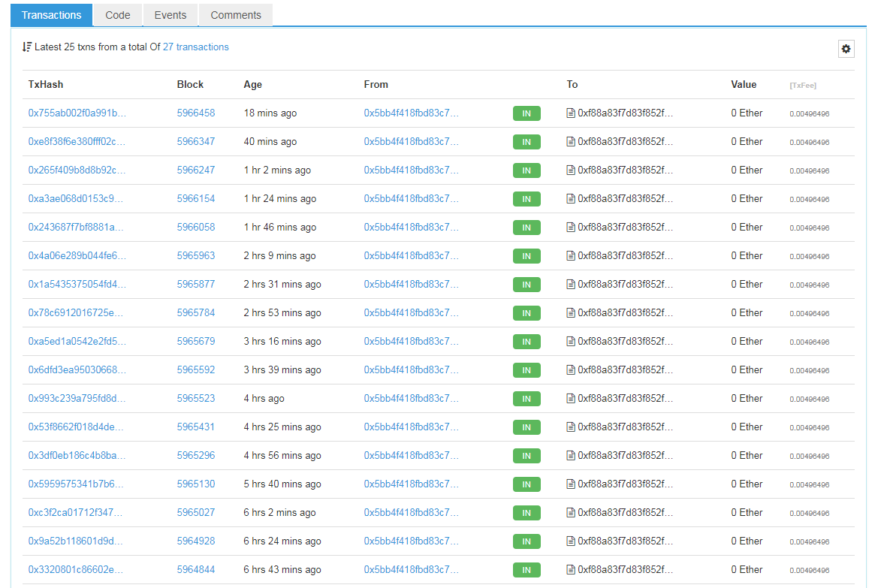Click contract icon in row 0x993c239a795fd8d
This screenshot has width=884, height=588.
[x=571, y=399]
